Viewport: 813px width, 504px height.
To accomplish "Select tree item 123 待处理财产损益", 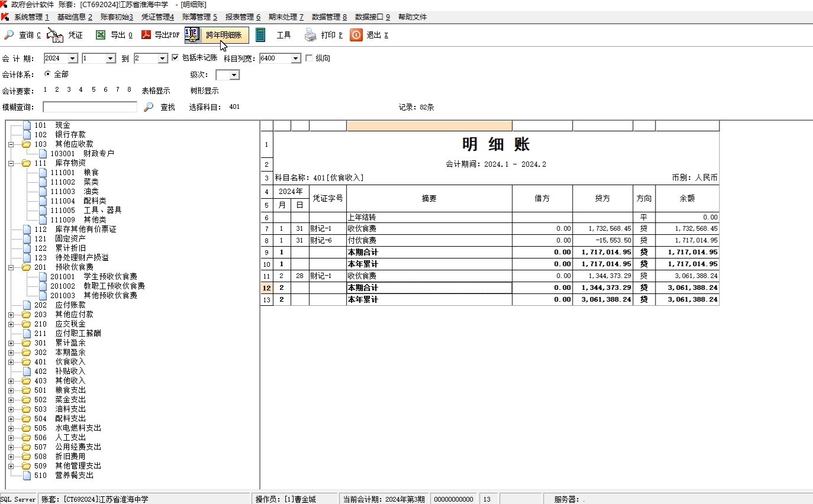I will click(x=72, y=258).
